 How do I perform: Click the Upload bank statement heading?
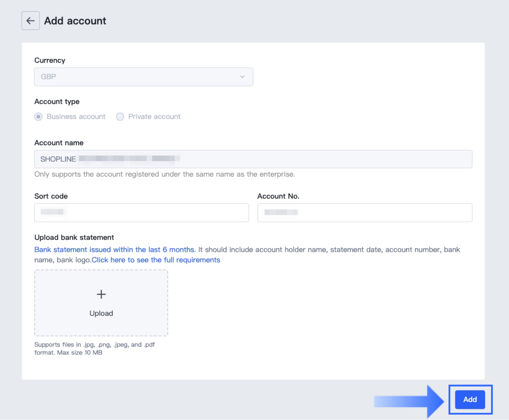click(x=74, y=237)
